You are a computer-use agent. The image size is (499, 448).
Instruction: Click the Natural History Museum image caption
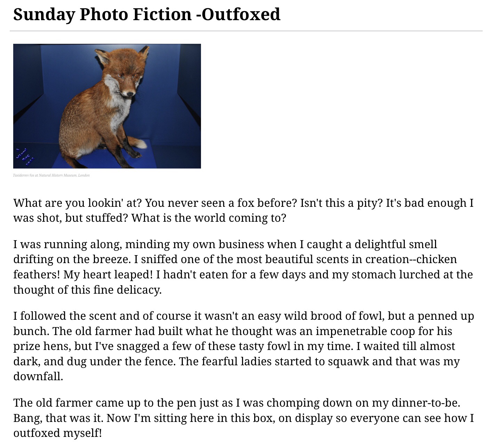click(x=51, y=176)
